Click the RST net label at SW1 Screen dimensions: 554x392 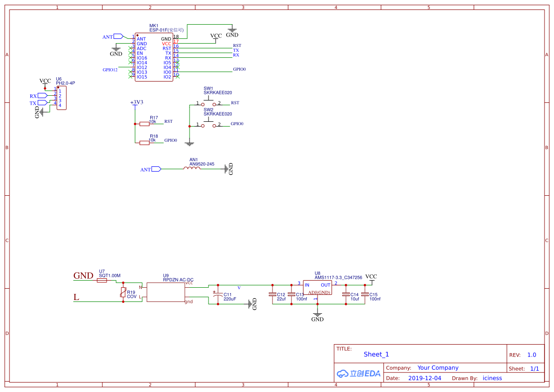pos(235,103)
